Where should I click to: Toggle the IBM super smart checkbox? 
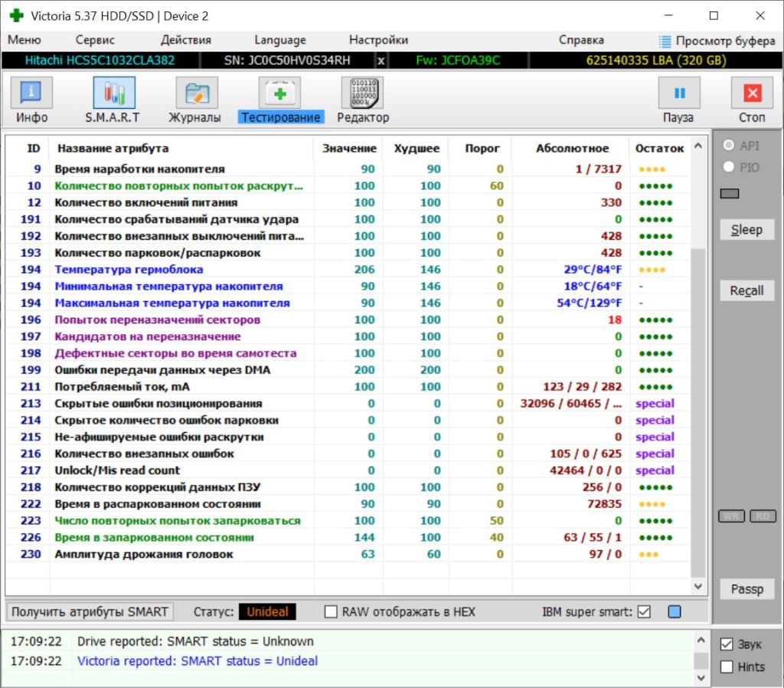[644, 612]
